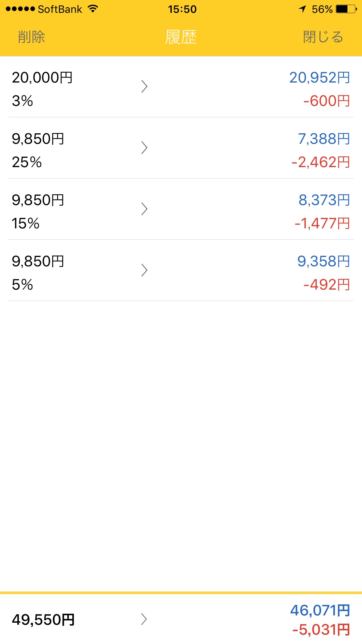Tap the battery icon in status bar
The width and height of the screenshot is (362, 644).
[346, 9]
